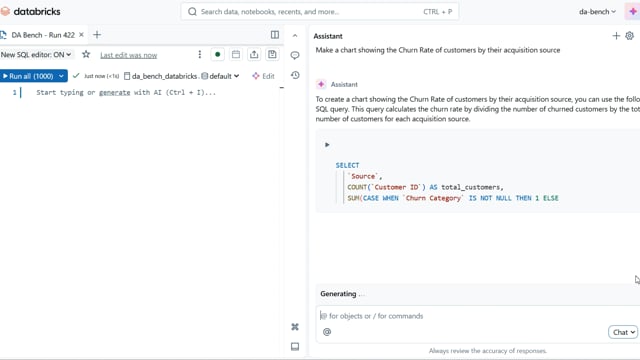
Task: Select the DA Bench - Run 422 tab
Action: tap(42, 35)
